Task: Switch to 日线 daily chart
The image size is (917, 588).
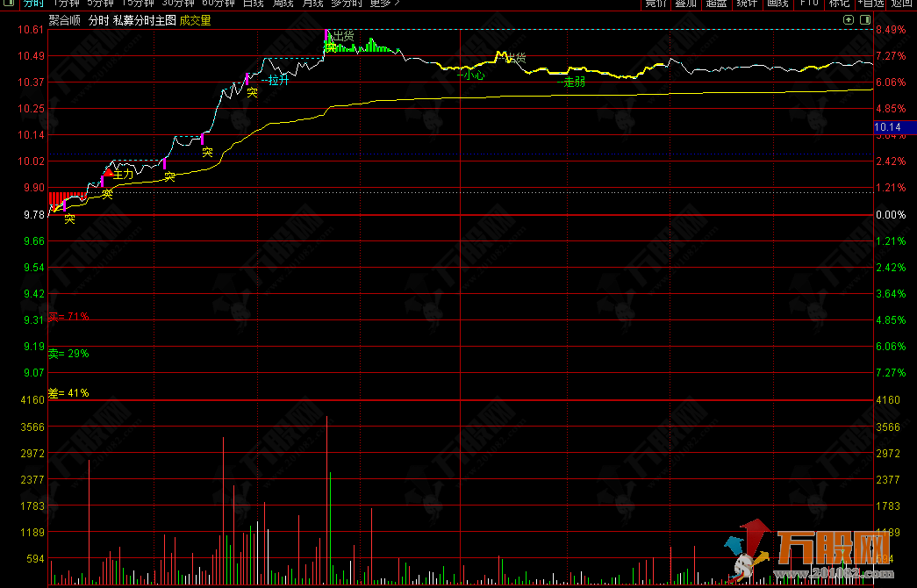Action: coord(253,4)
